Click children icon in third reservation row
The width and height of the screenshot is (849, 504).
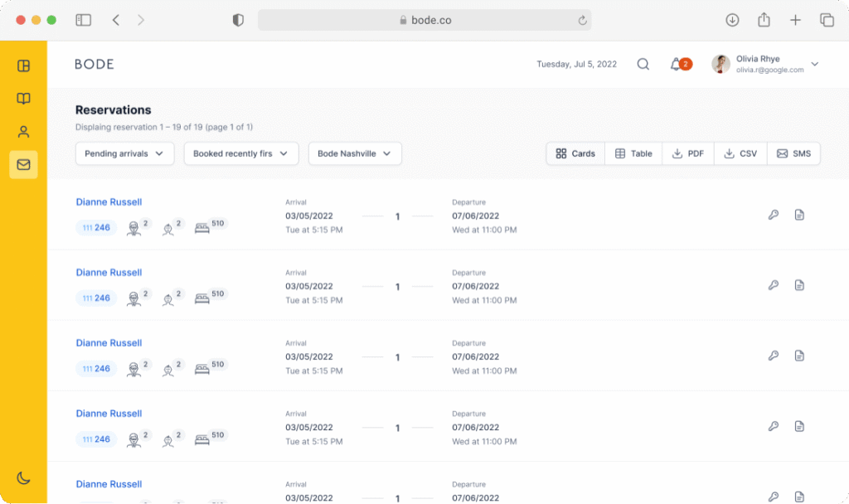pyautogui.click(x=167, y=371)
